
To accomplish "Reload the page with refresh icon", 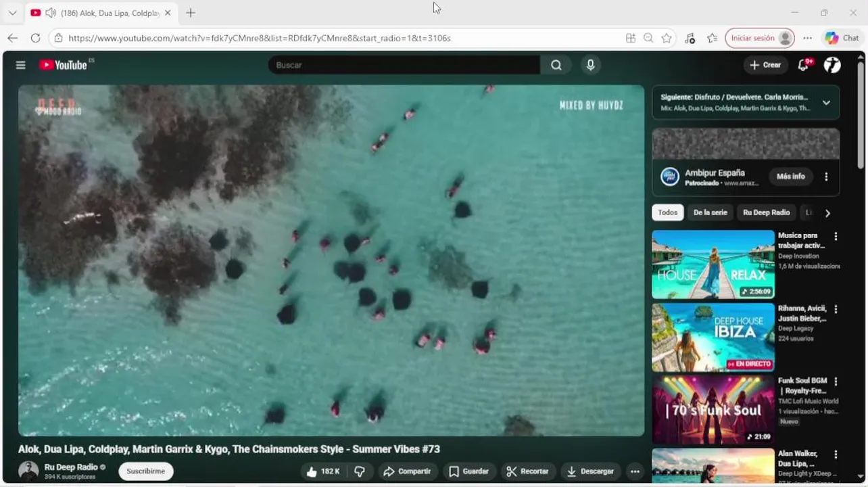I will point(35,38).
